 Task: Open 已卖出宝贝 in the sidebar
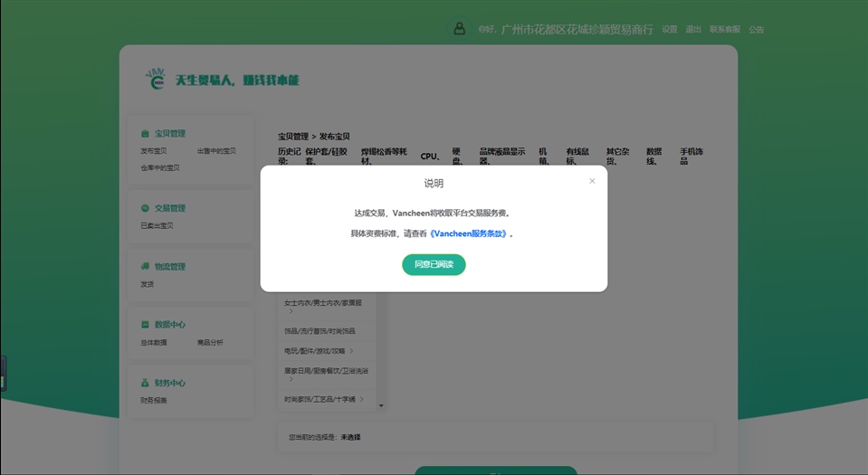point(157,226)
